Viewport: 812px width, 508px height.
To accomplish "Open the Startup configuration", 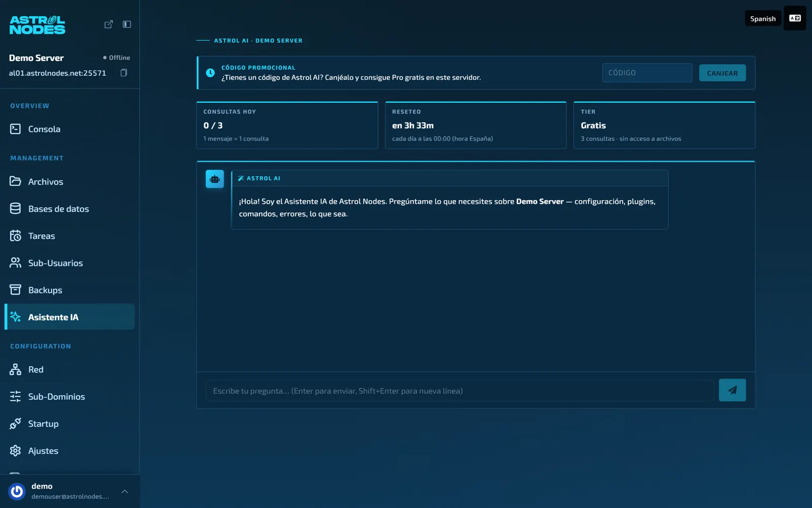I will tap(70, 424).
